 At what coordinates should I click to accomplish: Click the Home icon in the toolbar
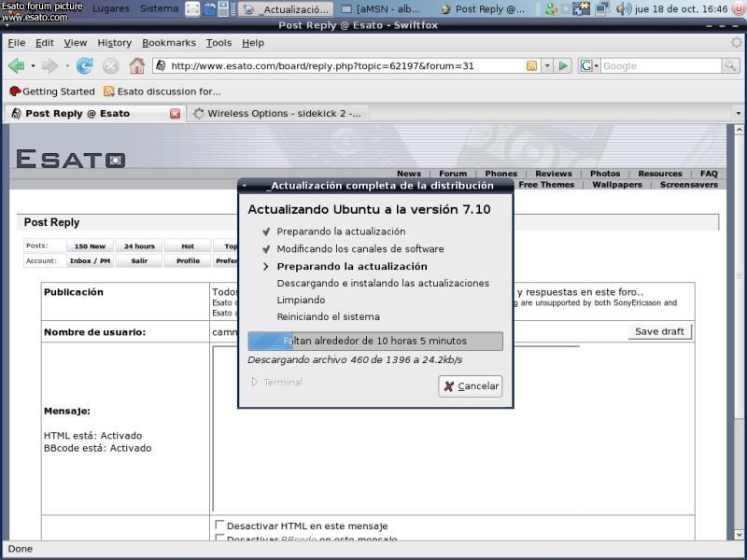pos(136,66)
